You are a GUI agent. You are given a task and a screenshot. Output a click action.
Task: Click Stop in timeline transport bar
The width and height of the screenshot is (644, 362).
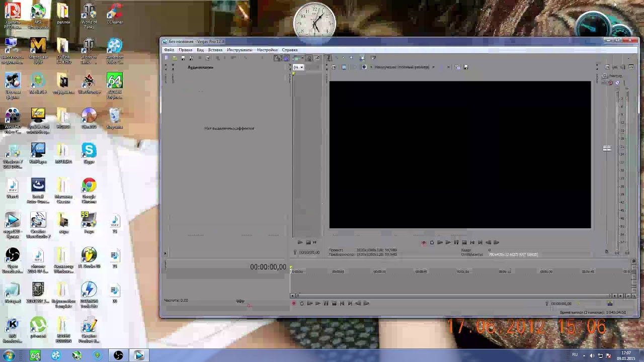(x=334, y=303)
